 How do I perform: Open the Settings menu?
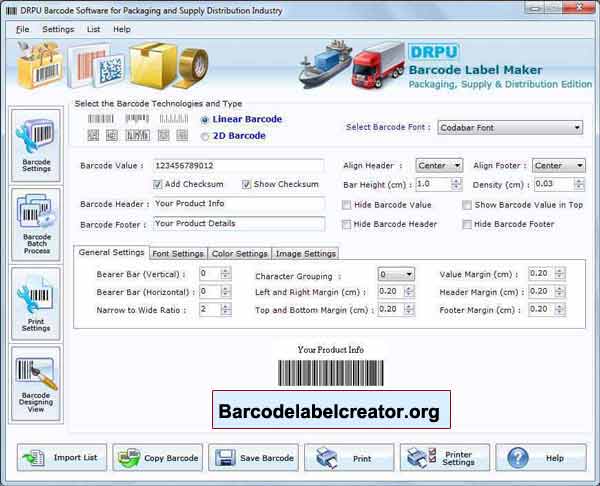[58, 29]
